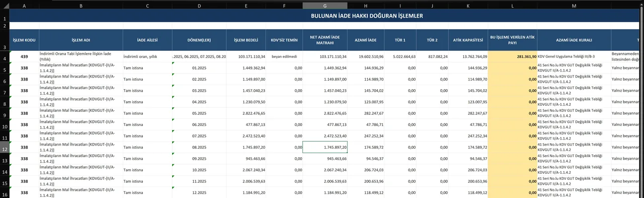Screen dimensions: 644x198
Task: Select column C header
Action: coord(147,6)
